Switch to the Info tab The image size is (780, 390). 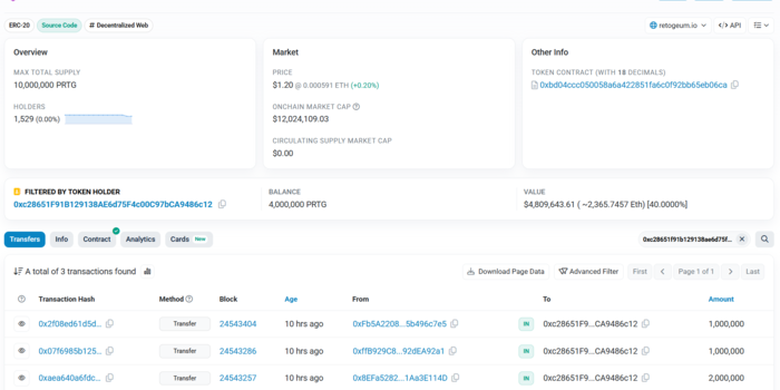(x=62, y=239)
